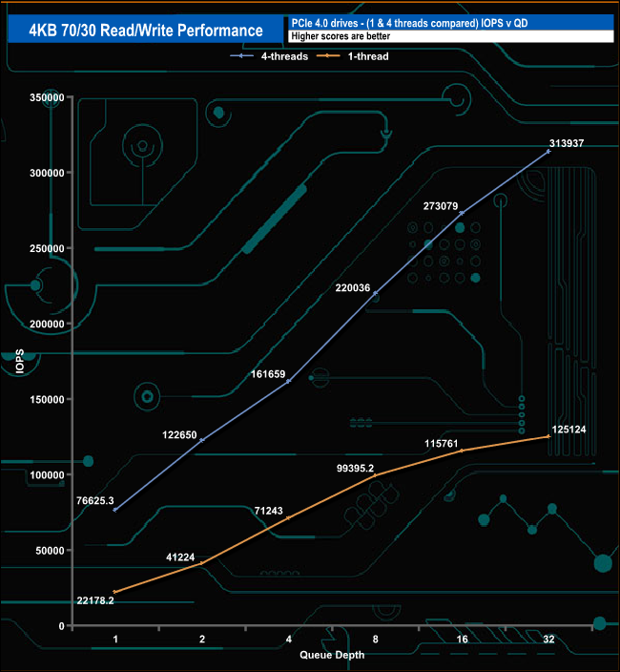Click the 1-thread data point at QD 2

(x=202, y=563)
